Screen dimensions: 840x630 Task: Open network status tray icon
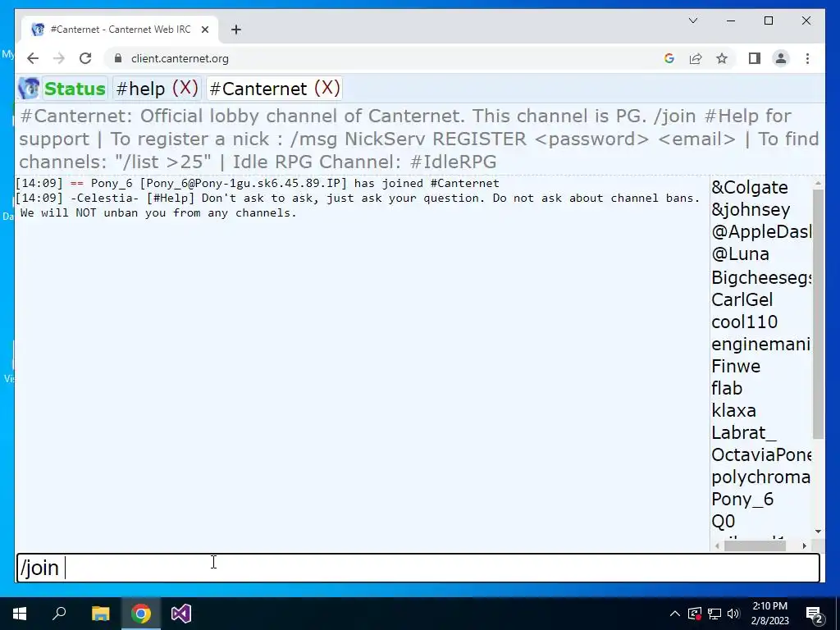pos(714,614)
